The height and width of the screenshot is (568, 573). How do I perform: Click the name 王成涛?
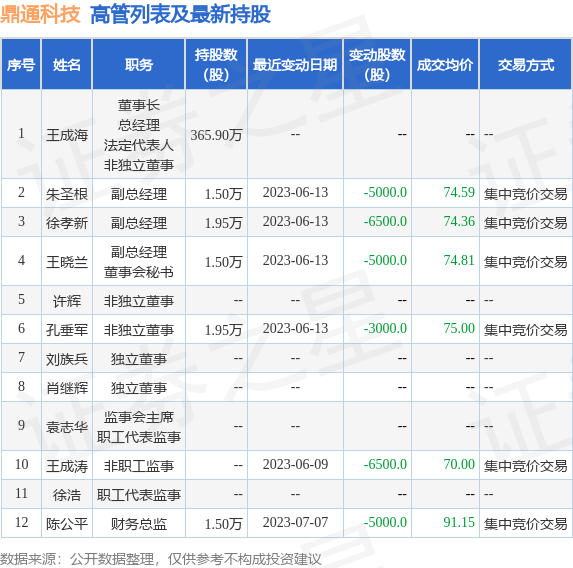pos(67,465)
